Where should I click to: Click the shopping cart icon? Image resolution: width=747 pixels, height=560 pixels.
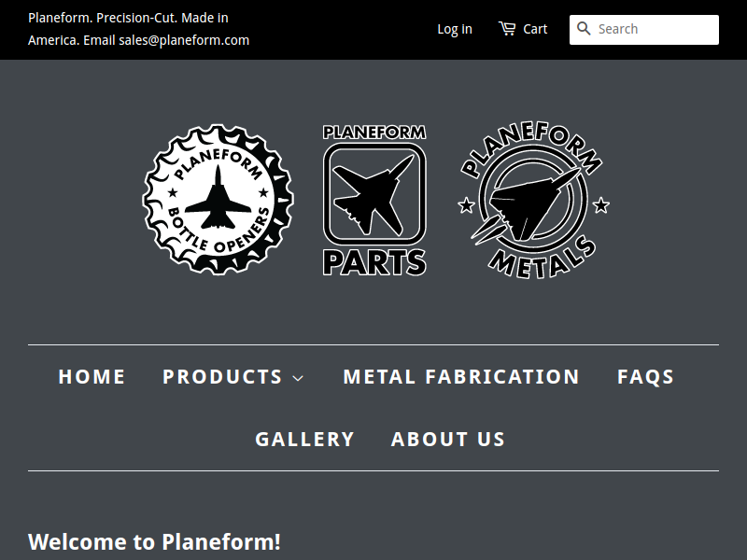tap(507, 29)
